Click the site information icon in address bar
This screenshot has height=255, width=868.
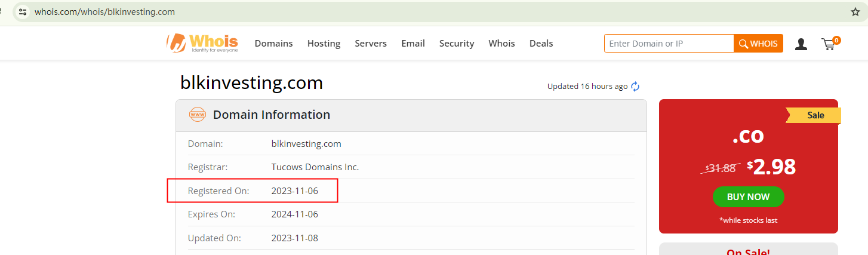tap(23, 12)
